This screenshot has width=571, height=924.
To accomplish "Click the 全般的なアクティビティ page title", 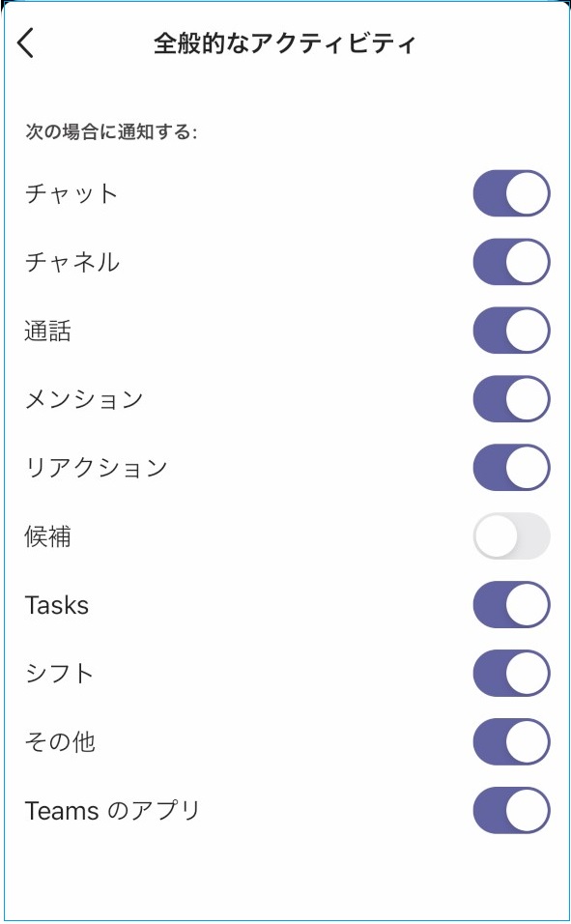I will pos(285,43).
